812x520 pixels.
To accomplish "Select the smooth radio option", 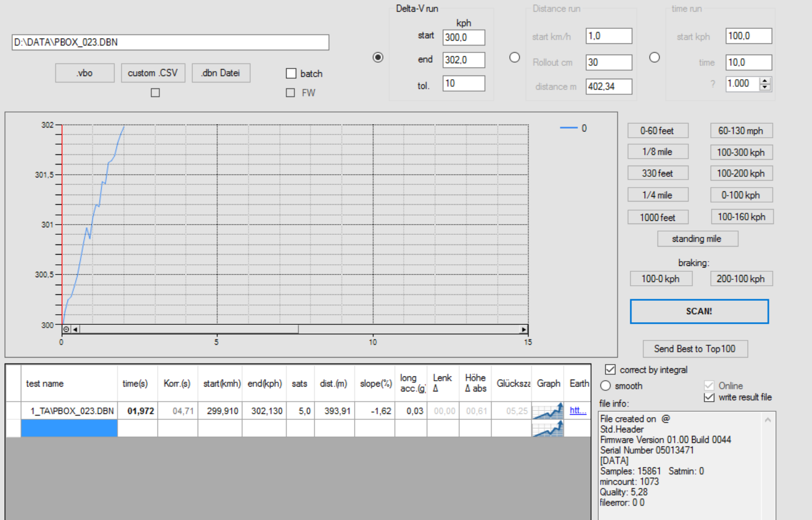I will (x=606, y=385).
